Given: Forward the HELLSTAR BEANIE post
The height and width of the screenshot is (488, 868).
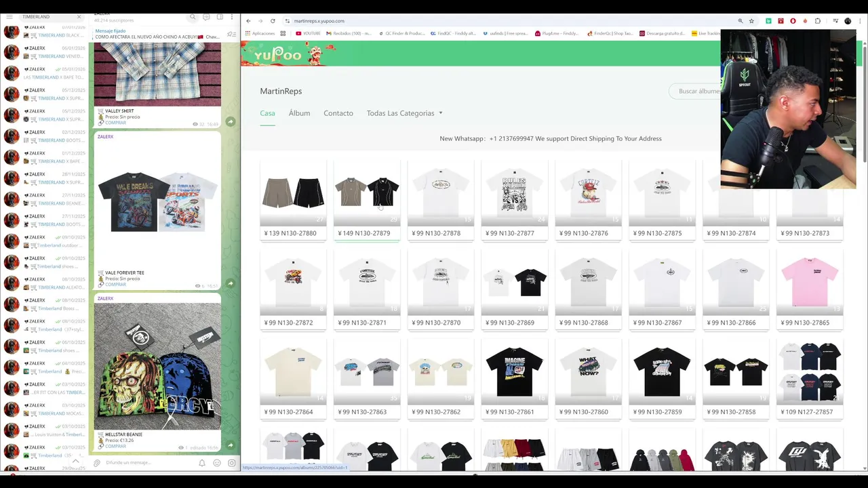Looking at the screenshot, I should 231,445.
